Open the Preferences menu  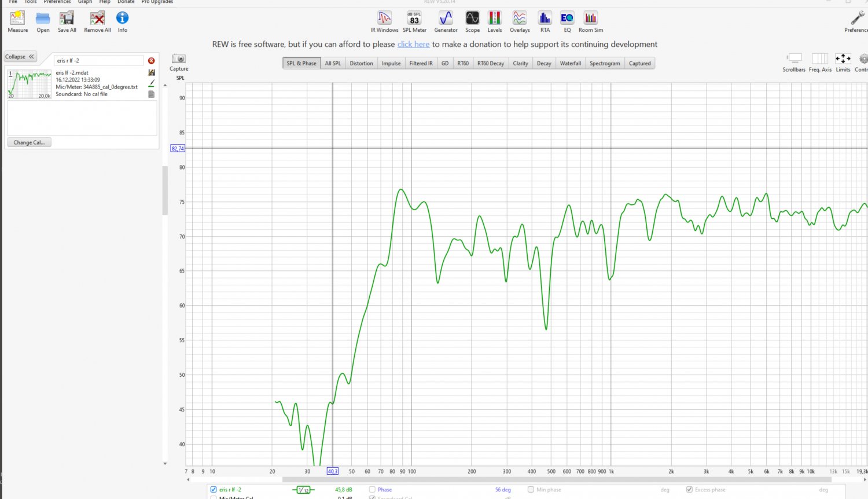[x=57, y=2]
